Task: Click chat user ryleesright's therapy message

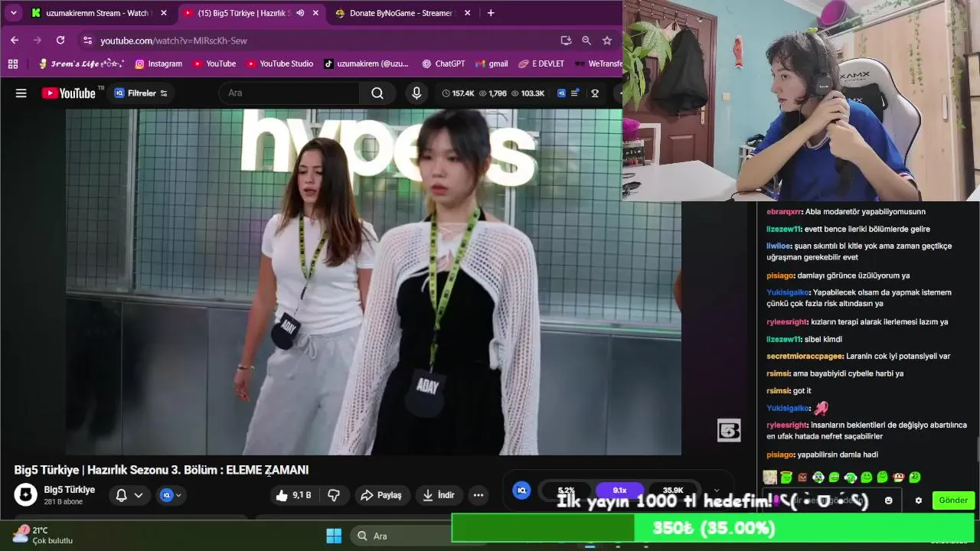Action: pyautogui.click(x=857, y=322)
